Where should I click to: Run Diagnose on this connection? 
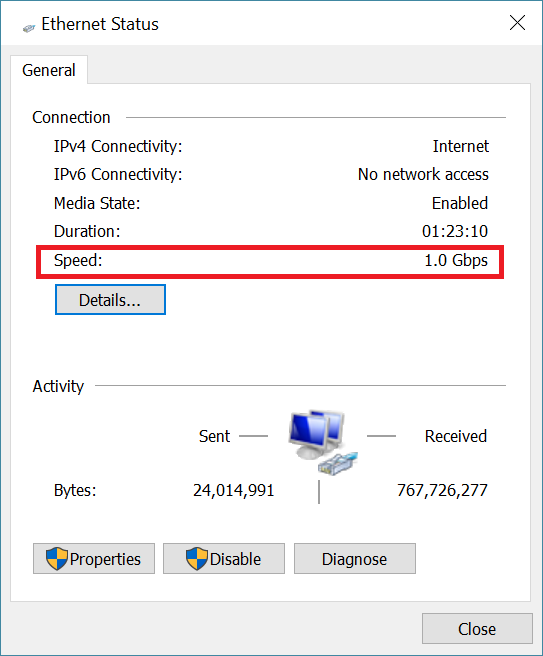tap(355, 559)
